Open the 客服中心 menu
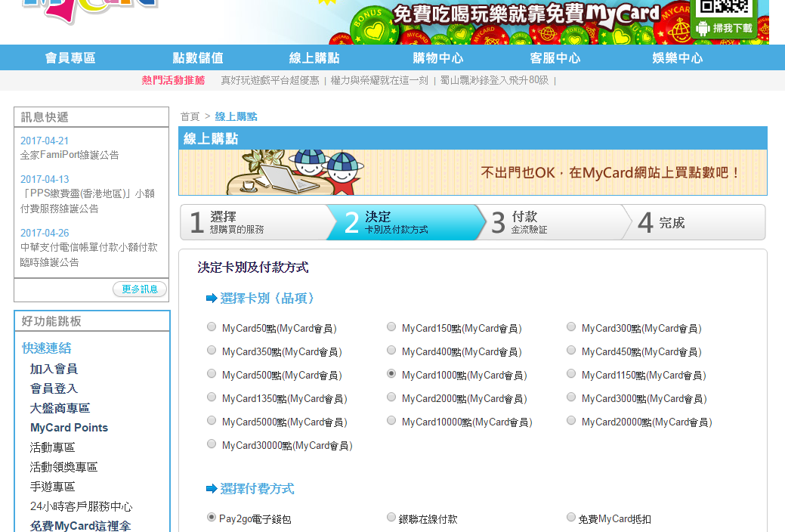Image resolution: width=785 pixels, height=532 pixels. (x=555, y=58)
